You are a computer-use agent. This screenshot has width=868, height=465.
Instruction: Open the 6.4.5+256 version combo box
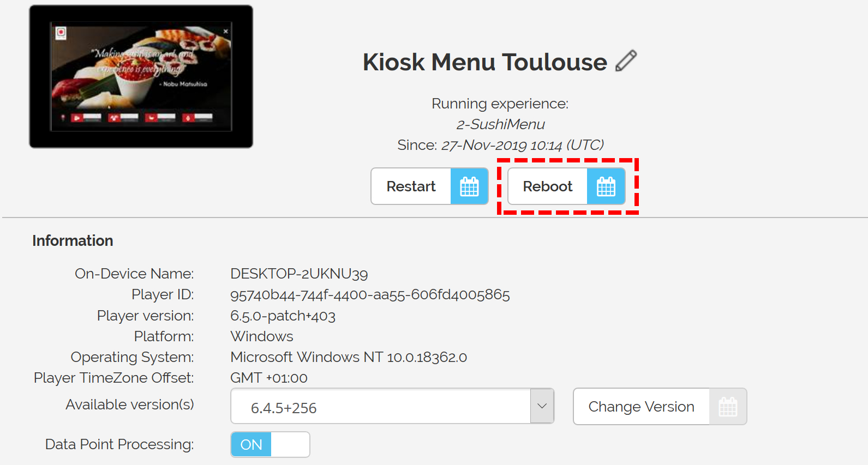tap(392, 406)
